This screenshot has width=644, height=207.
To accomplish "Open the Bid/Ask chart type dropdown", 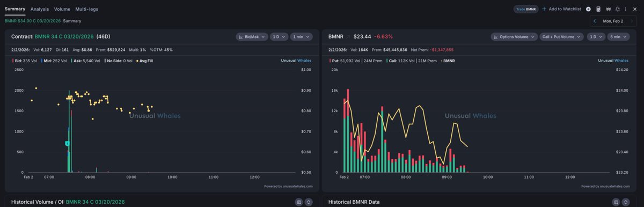I will pos(252,37).
